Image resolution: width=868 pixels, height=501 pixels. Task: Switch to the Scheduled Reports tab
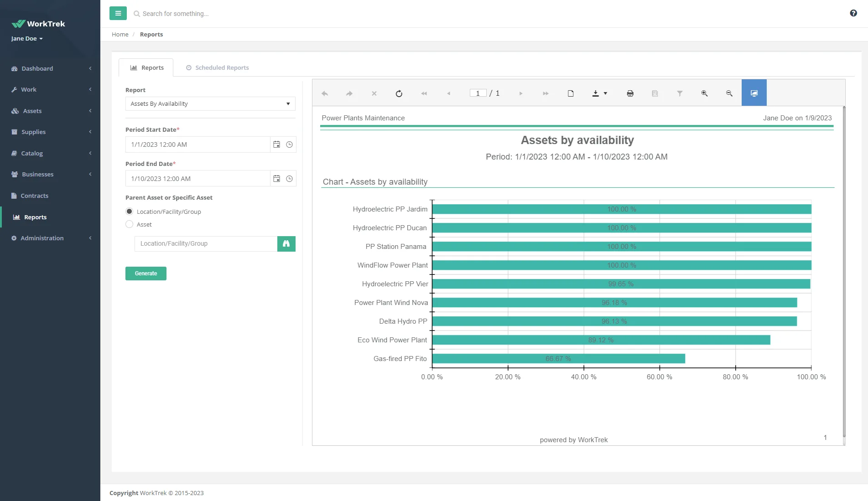pyautogui.click(x=218, y=67)
